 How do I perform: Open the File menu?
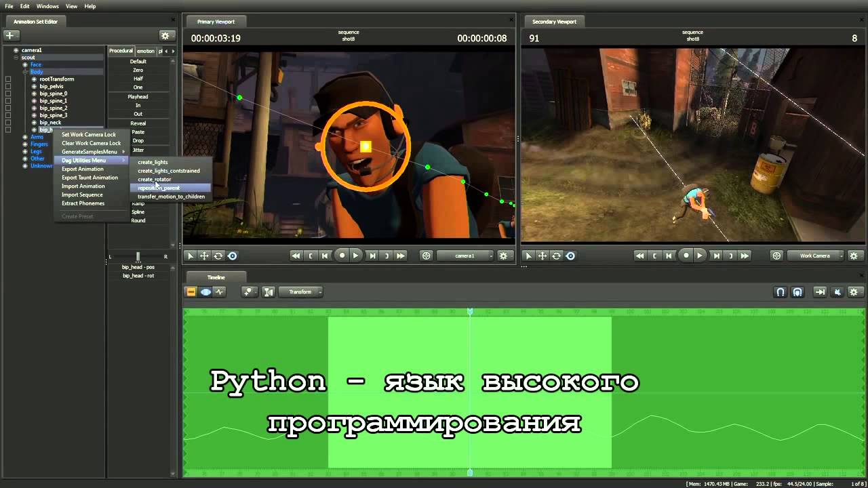(9, 6)
